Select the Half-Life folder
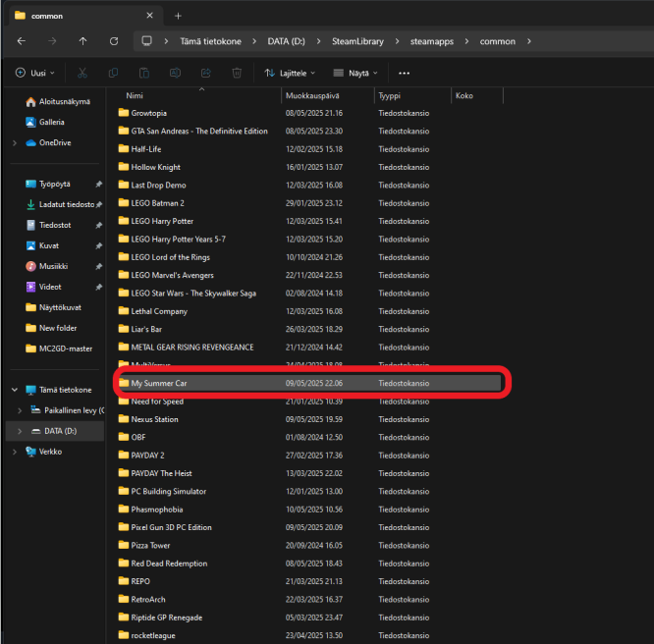 click(309, 149)
